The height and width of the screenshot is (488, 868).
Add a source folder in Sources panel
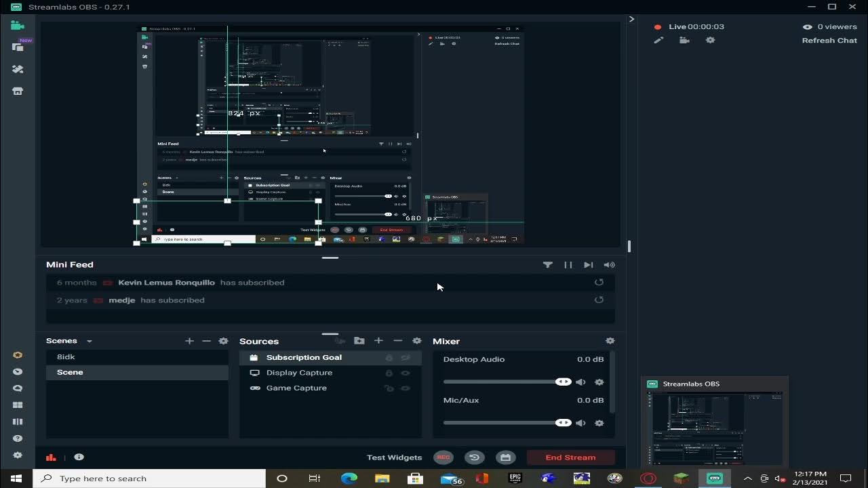pos(359,341)
